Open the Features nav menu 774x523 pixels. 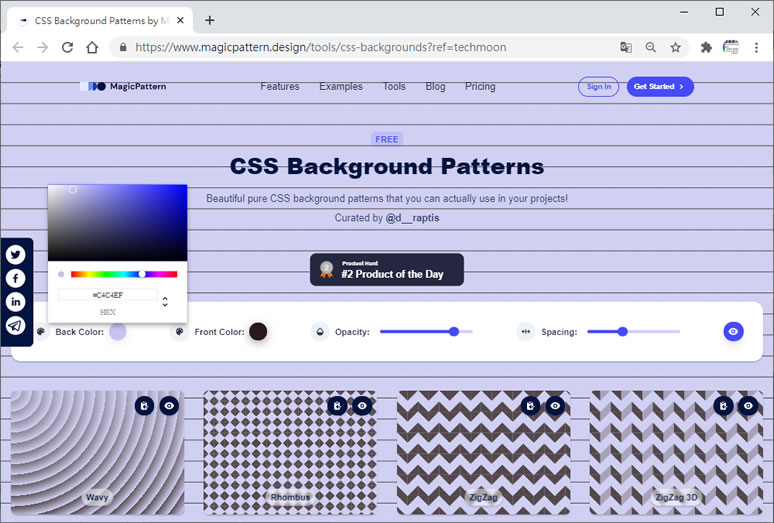pyautogui.click(x=279, y=87)
